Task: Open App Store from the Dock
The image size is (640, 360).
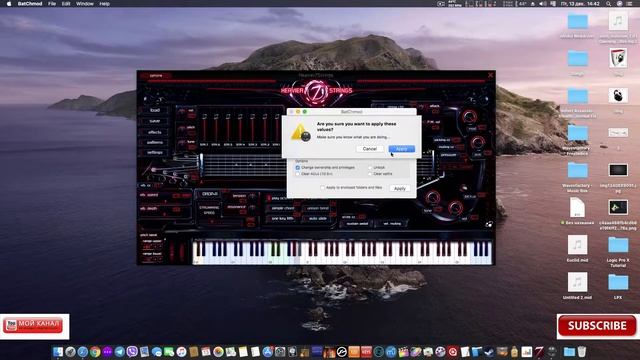Action: pyautogui.click(x=267, y=351)
